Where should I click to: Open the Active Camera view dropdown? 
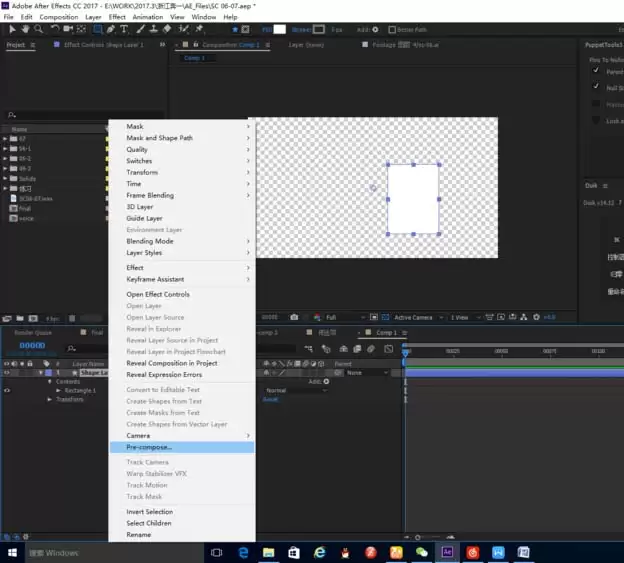point(418,317)
